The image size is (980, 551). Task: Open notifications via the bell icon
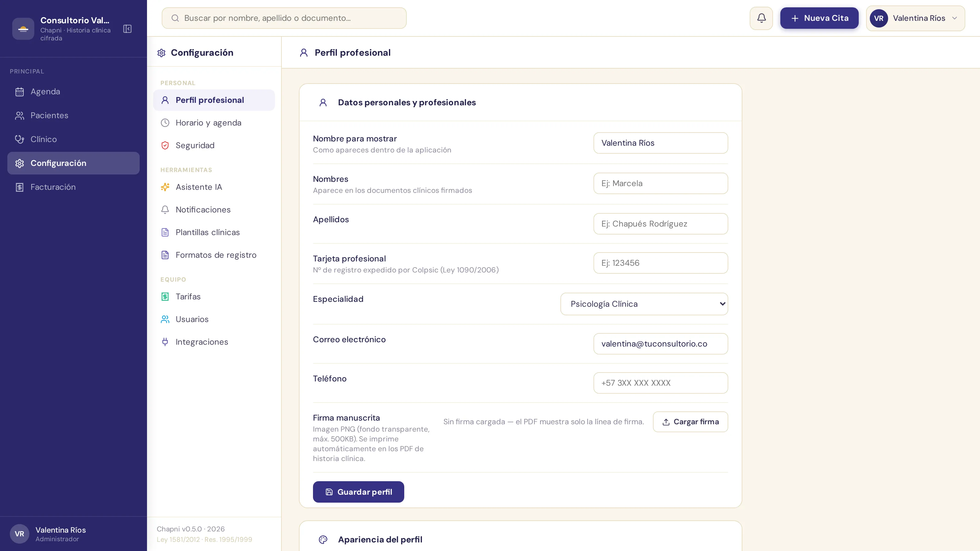tap(761, 18)
